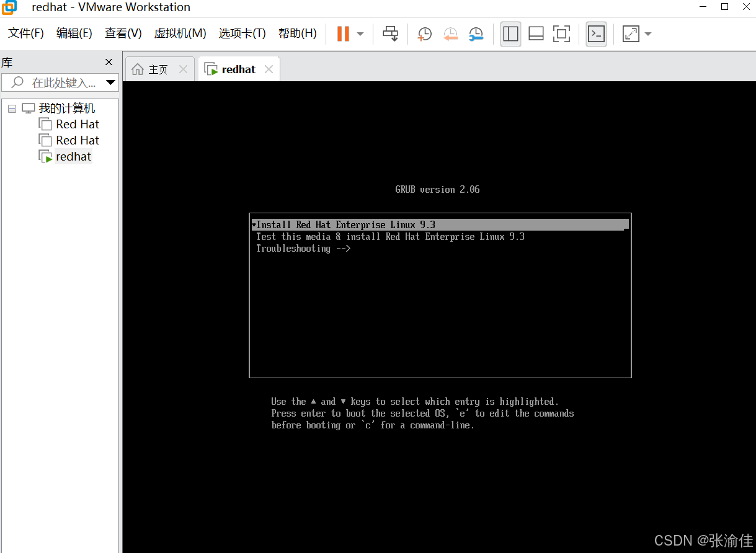
Task: Click the GRUB version 2.06 text
Action: [437, 189]
